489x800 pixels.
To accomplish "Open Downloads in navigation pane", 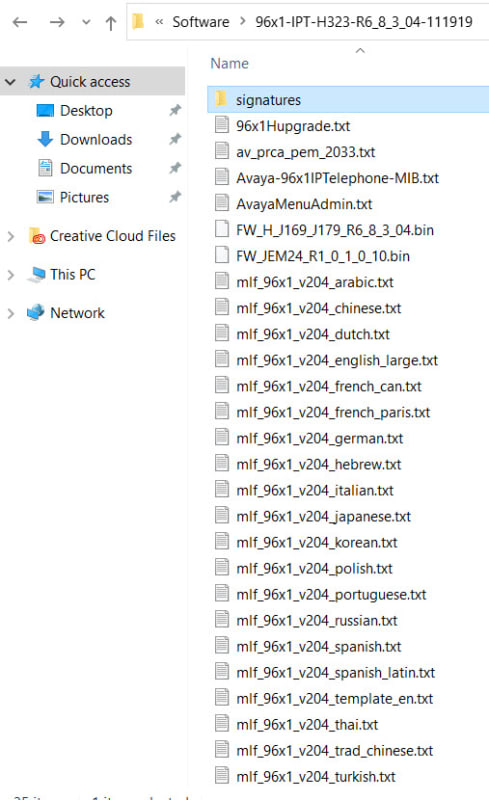I will pos(96,139).
